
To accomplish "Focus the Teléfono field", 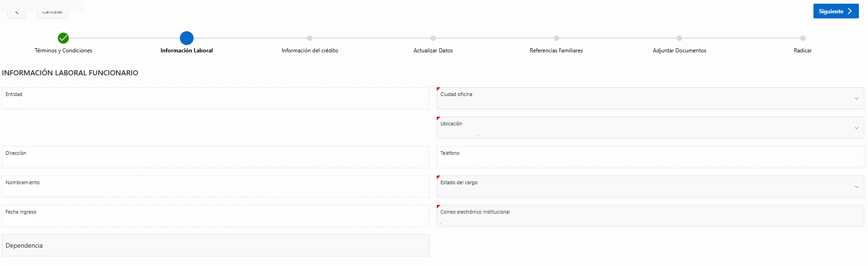I will (650, 157).
